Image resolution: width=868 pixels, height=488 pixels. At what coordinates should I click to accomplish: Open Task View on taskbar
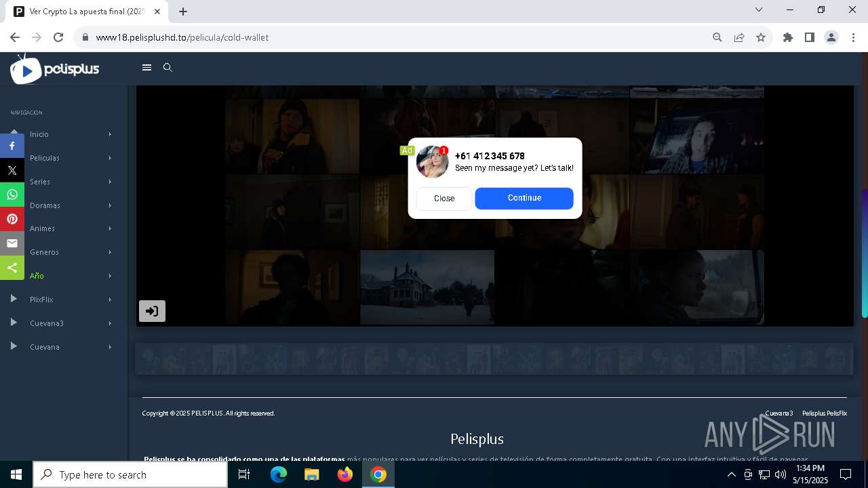pos(244,474)
